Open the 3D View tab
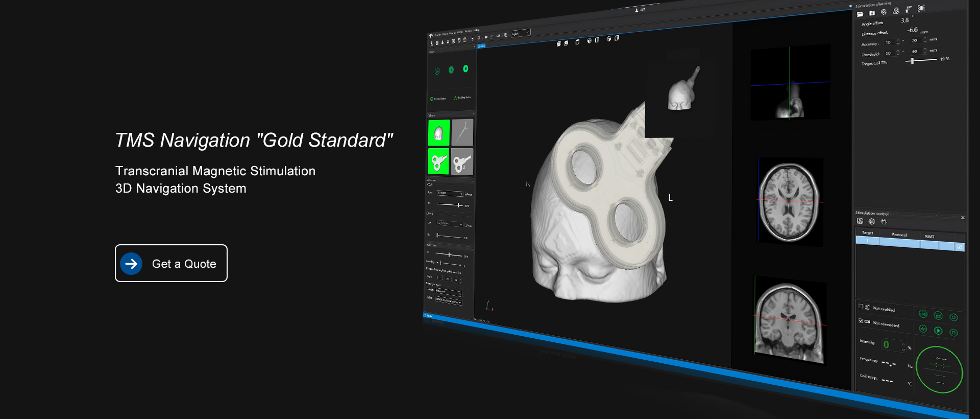This screenshot has width=980, height=419. pyautogui.click(x=481, y=46)
